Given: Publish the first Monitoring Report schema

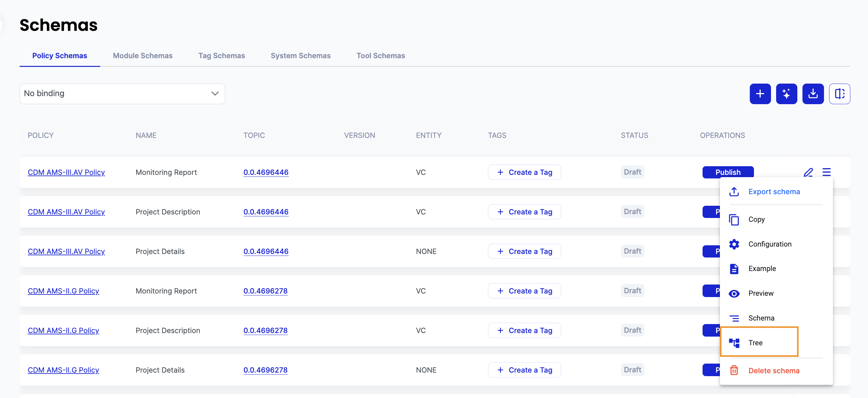Looking at the screenshot, I should (728, 172).
